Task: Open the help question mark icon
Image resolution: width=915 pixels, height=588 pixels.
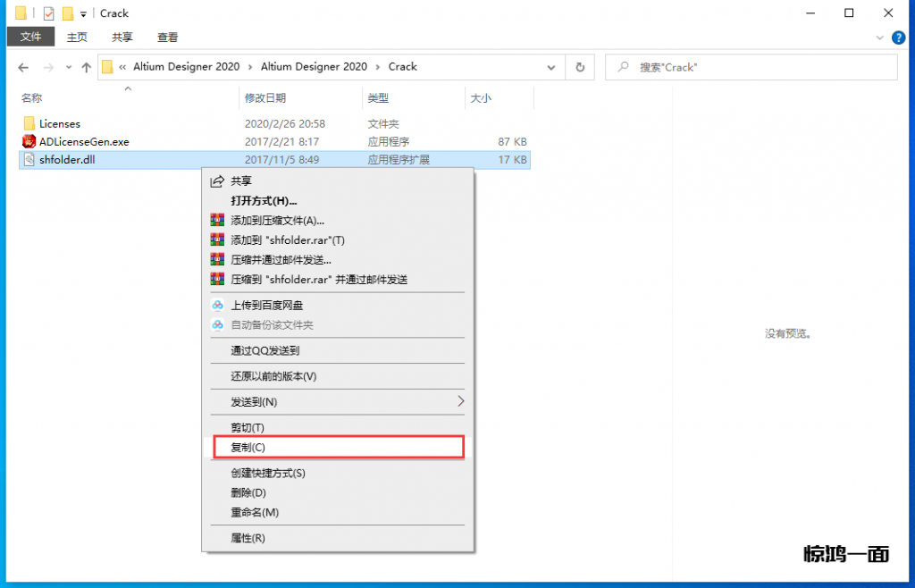Action: [897, 38]
